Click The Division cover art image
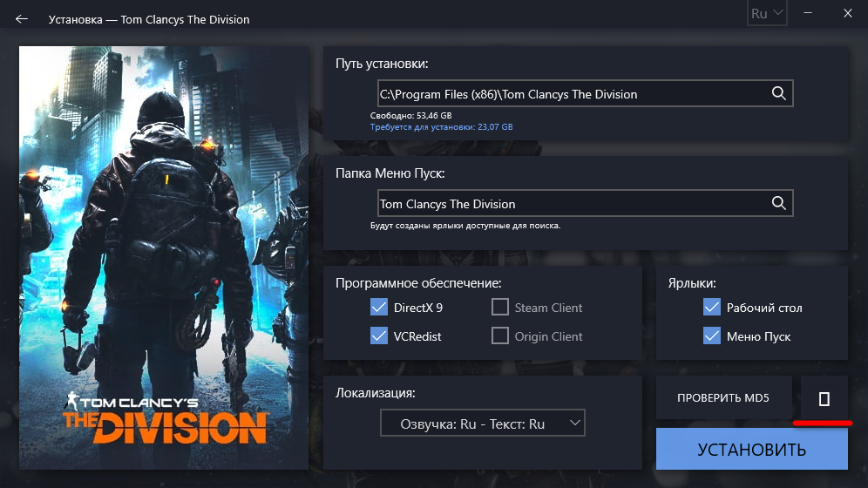868x488 pixels. tap(164, 258)
